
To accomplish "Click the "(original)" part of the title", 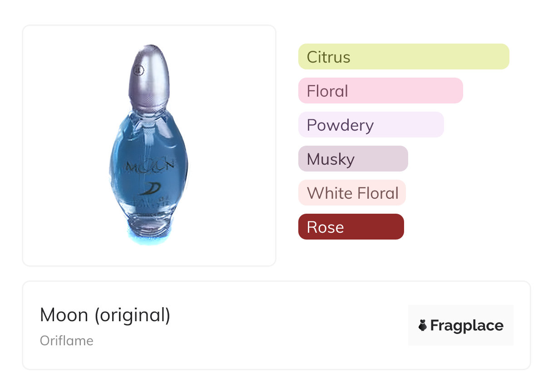I will pos(132,315).
